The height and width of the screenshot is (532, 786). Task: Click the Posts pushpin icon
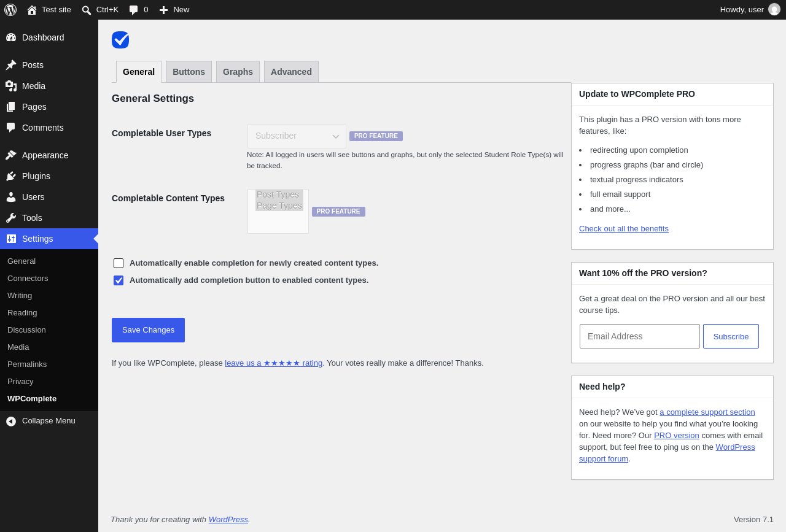point(11,65)
